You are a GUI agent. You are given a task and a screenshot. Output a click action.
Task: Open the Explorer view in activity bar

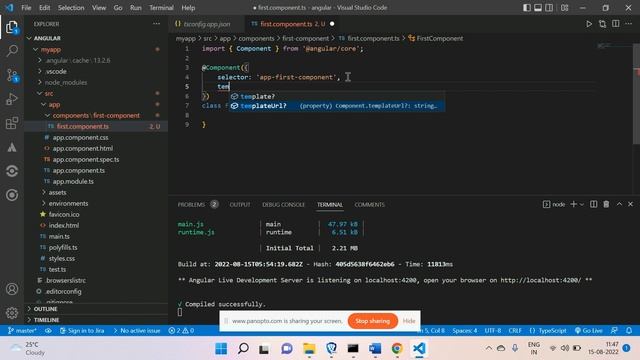coord(12,27)
